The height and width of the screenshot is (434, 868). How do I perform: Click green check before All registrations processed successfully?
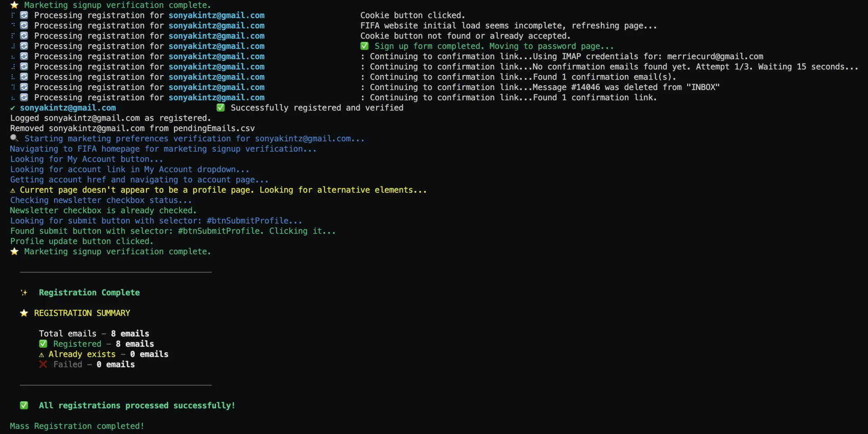tap(24, 406)
